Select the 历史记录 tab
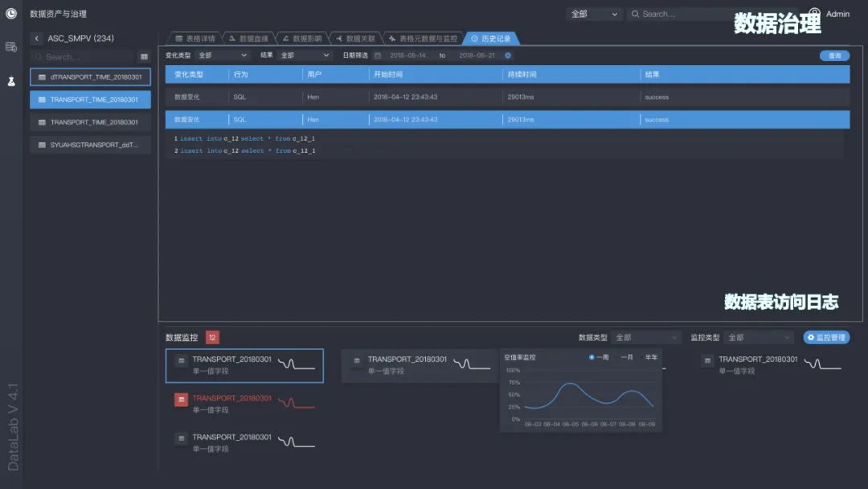The image size is (868, 489). [491, 39]
